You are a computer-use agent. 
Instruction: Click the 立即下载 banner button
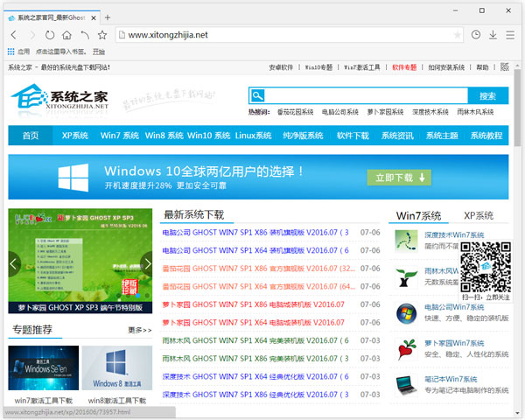click(399, 178)
